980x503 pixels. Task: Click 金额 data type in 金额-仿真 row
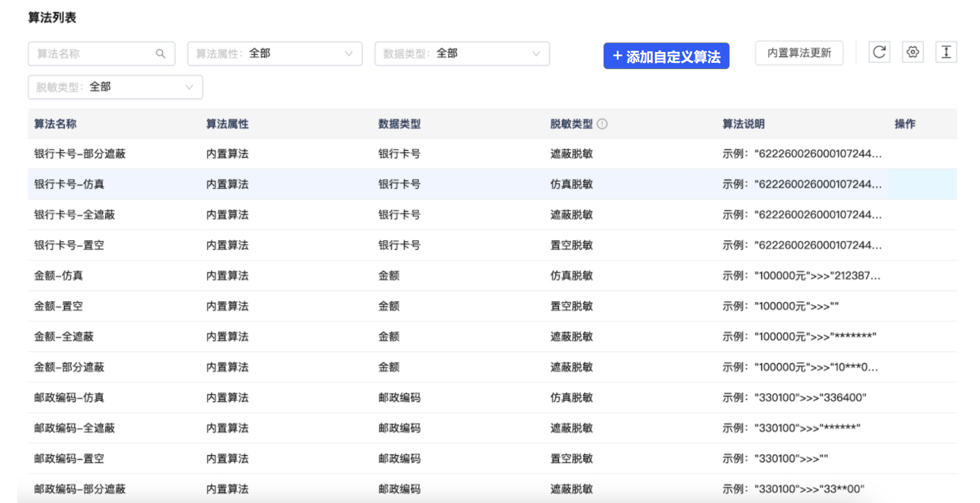(389, 276)
